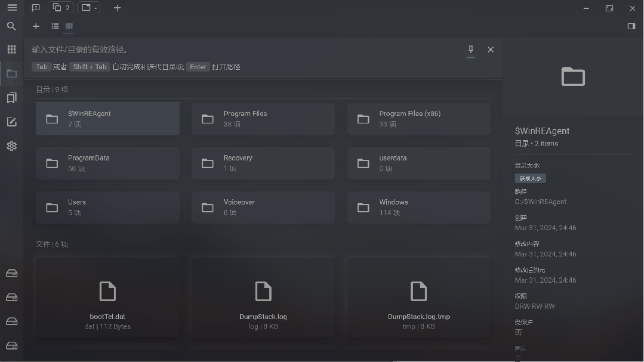The width and height of the screenshot is (644, 362).
Task: Open the hamburger menu
Action: pyautogui.click(x=12, y=7)
